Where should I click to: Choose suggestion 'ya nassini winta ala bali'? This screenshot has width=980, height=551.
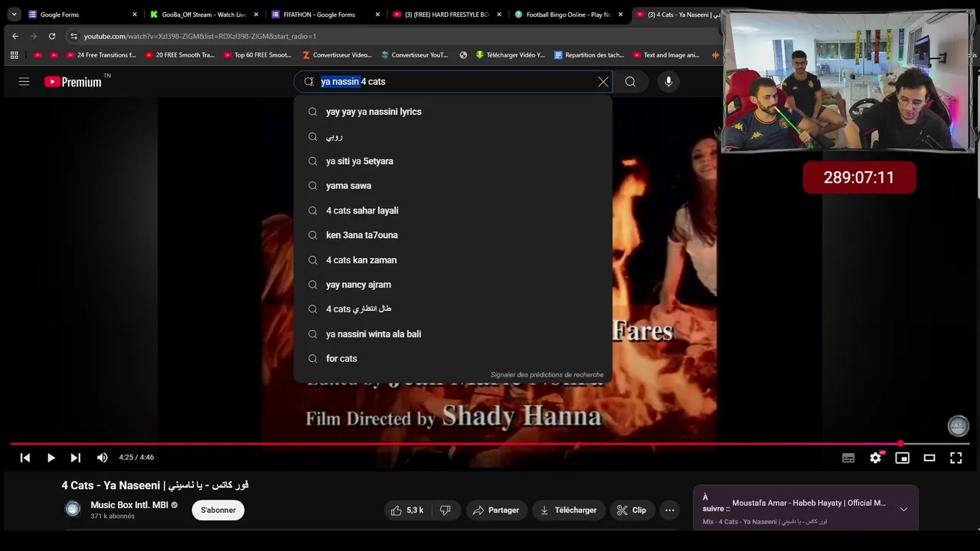[453, 334]
